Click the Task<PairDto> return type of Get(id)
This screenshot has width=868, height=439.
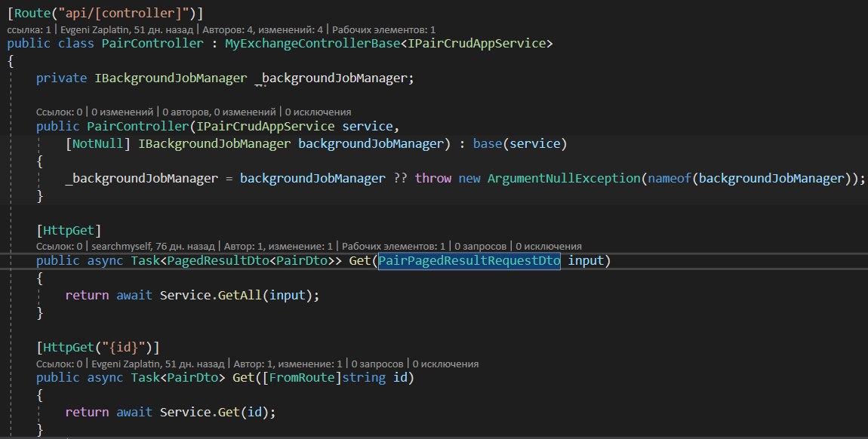click(x=178, y=378)
